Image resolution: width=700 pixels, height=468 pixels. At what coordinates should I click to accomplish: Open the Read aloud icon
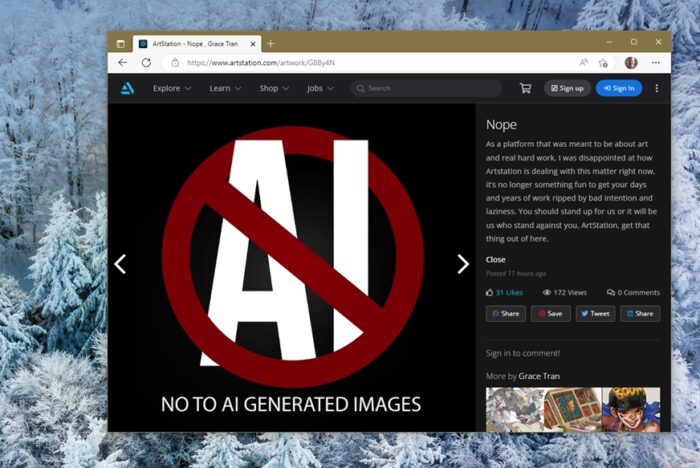[583, 63]
